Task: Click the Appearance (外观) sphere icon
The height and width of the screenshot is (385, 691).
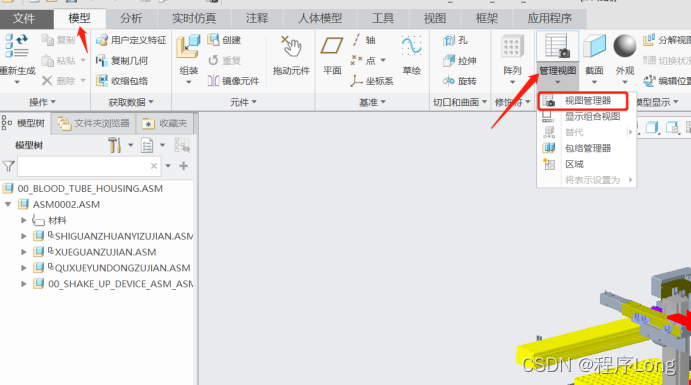Action: coord(625,46)
